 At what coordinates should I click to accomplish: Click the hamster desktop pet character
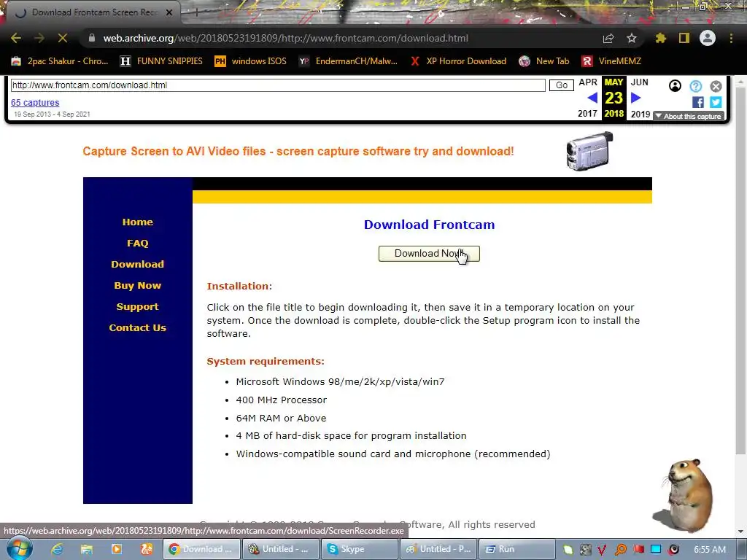684,495
